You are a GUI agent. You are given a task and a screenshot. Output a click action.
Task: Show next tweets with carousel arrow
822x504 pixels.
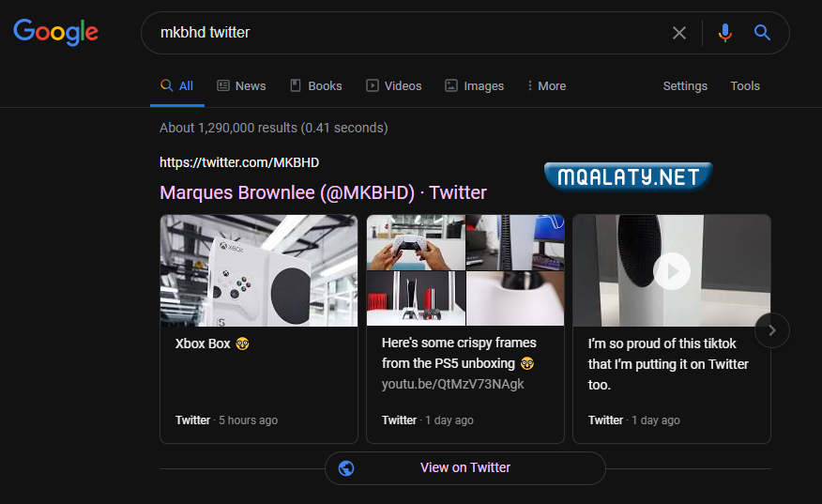772,330
